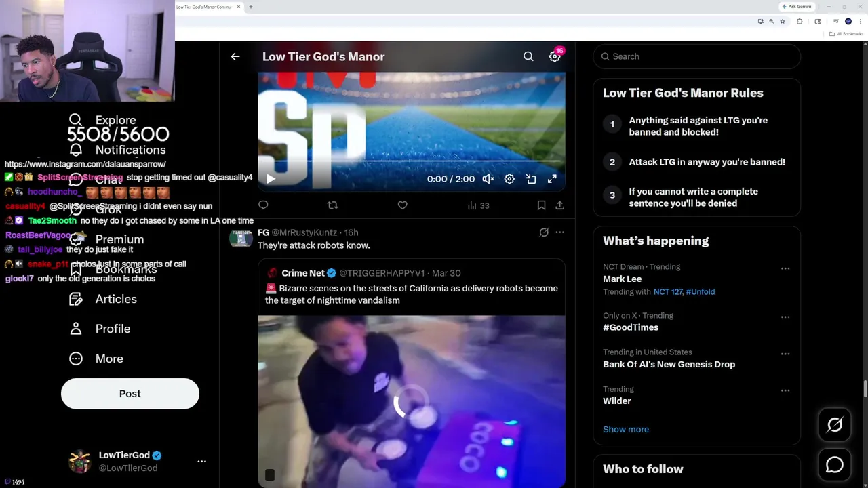Viewport: 868px width, 488px height.
Task: Open more options for #GoodTimes trend
Action: (785, 317)
